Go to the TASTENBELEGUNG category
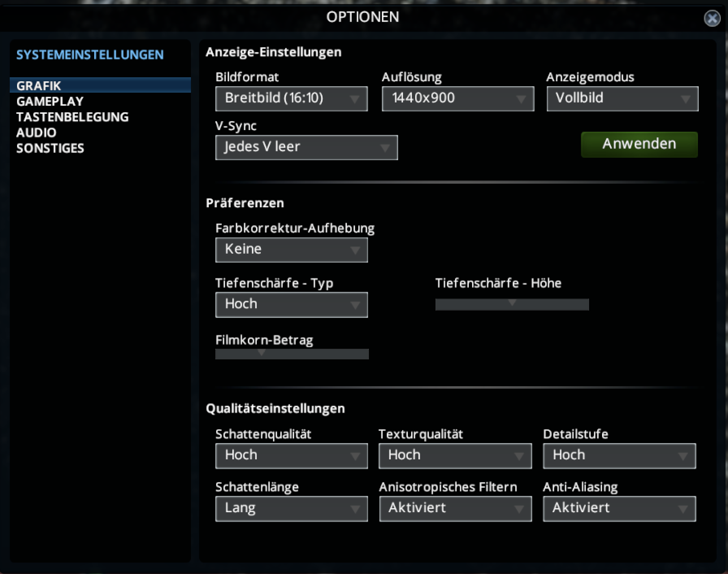 pos(72,117)
